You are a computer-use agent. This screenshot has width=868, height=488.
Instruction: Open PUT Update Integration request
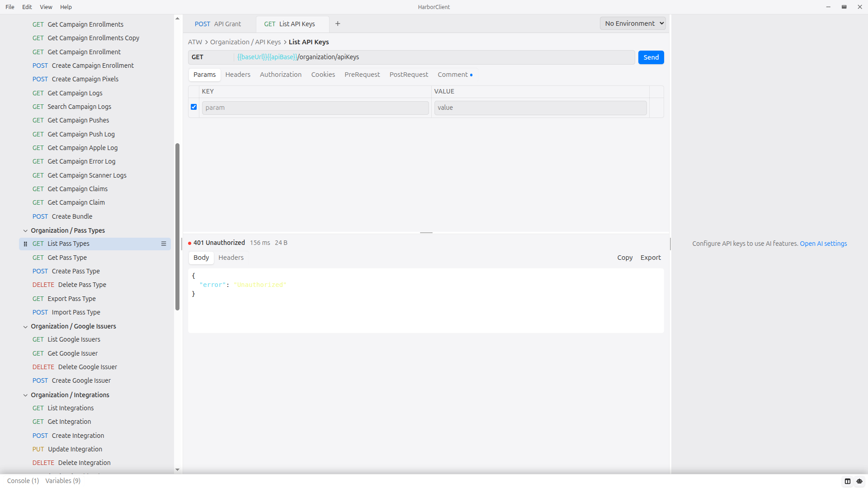[x=67, y=449]
